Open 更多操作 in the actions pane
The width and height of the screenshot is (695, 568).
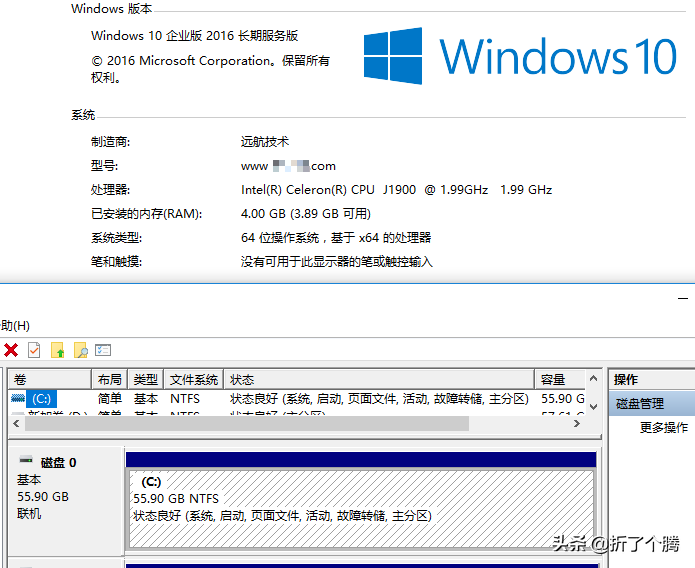pos(664,427)
